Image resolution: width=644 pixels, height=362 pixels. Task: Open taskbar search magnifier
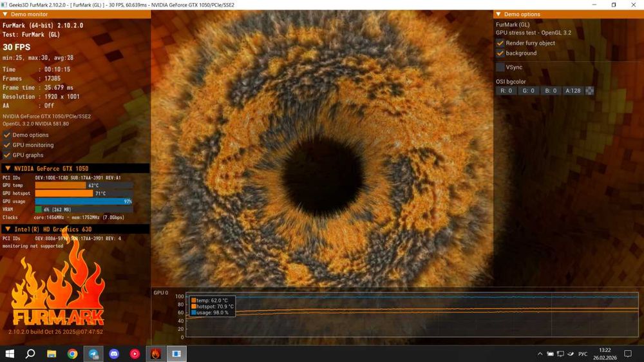(30, 354)
